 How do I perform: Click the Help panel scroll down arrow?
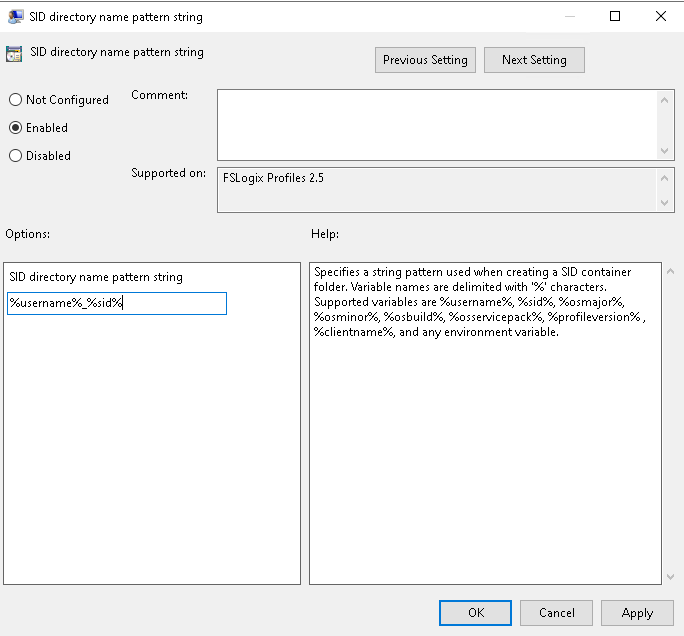click(670, 577)
